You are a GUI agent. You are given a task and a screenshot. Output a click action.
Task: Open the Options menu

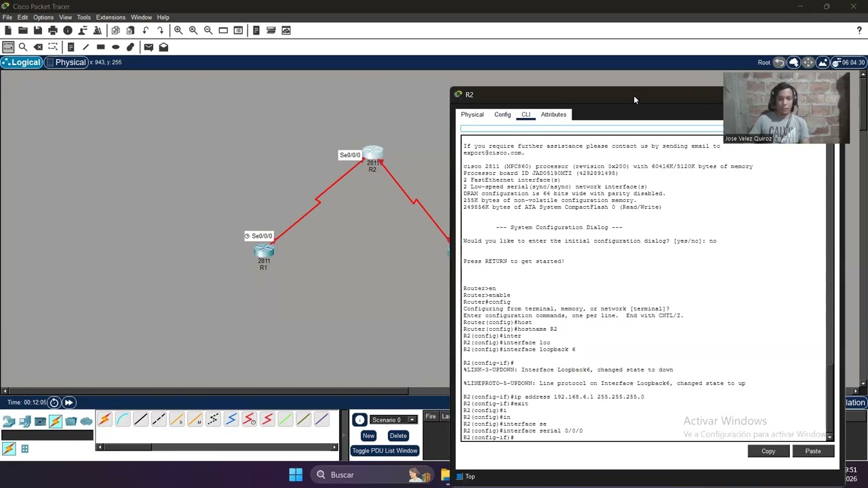[x=43, y=17]
